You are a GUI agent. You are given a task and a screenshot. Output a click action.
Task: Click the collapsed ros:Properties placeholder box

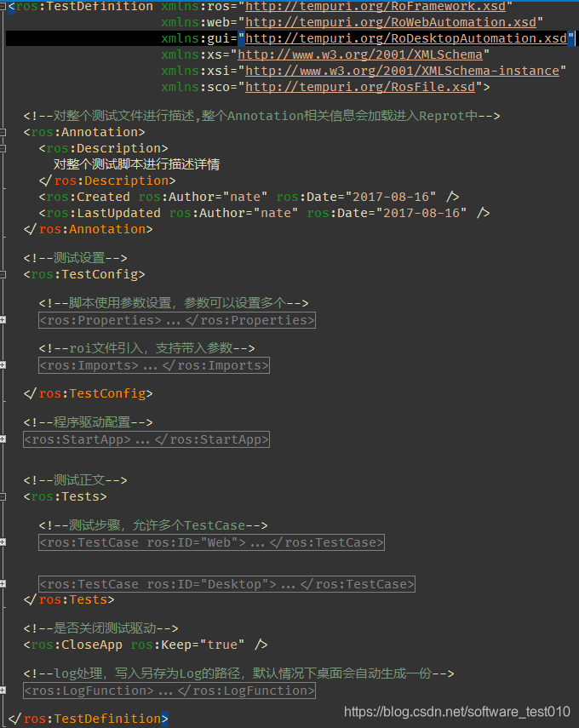(x=177, y=320)
